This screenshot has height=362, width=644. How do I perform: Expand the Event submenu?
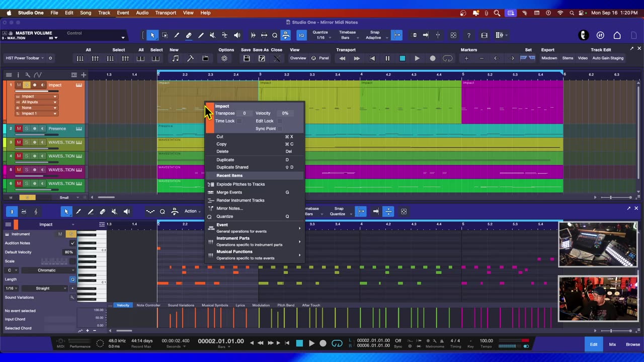pos(255,228)
